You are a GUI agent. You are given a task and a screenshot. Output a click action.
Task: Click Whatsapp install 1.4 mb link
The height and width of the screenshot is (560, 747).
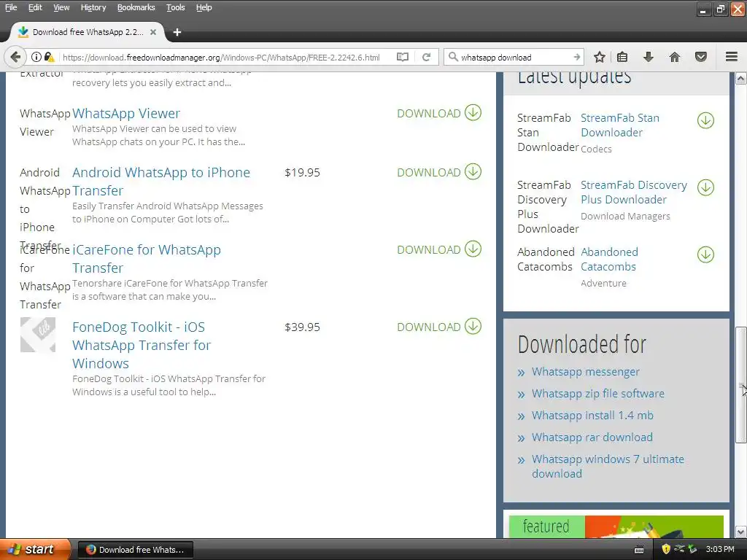tap(592, 416)
